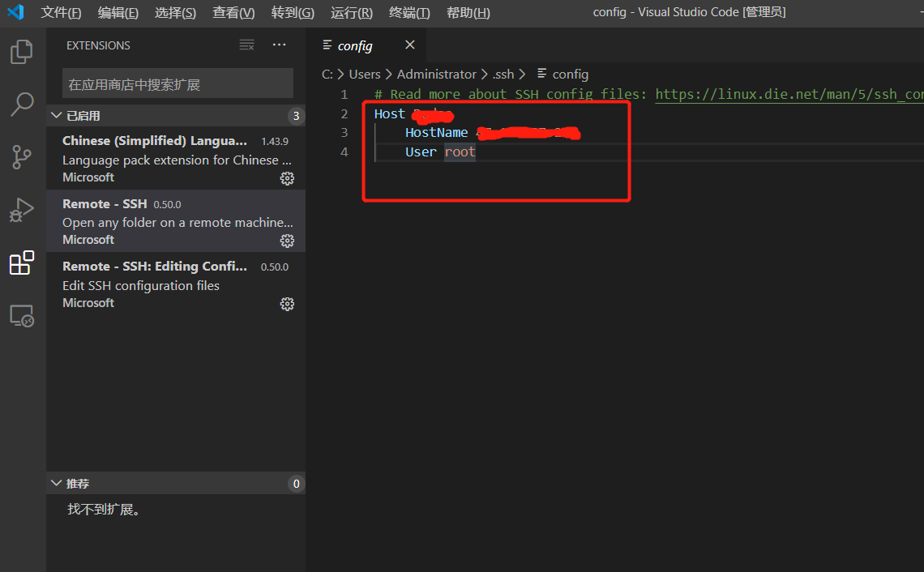Open Chinese language pack manage gear
924x572 pixels.
coord(287,178)
